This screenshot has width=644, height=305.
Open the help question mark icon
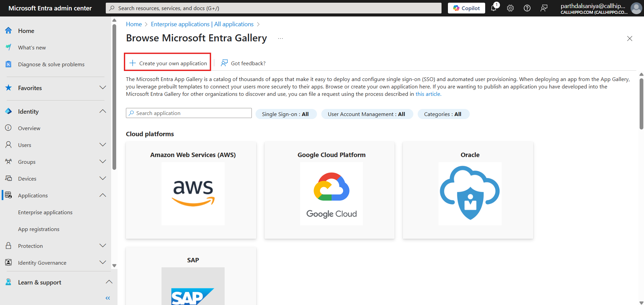point(527,8)
